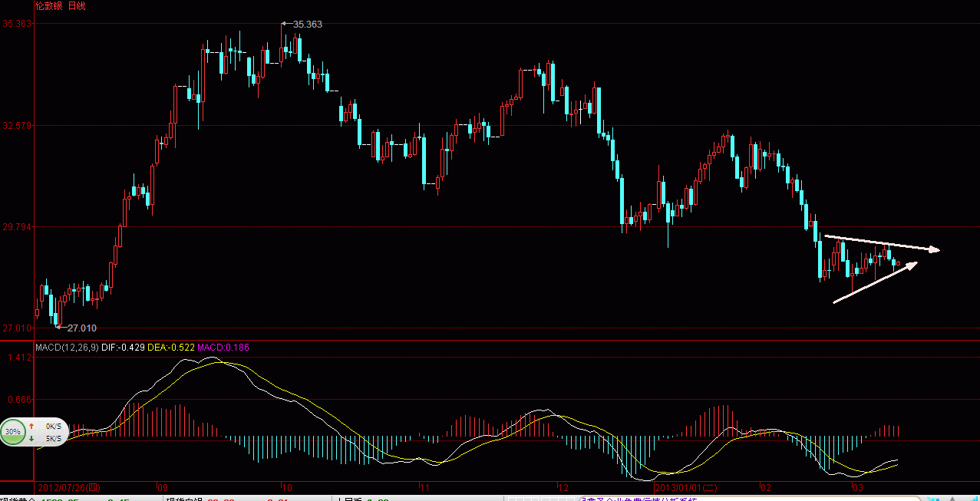980x501 pixels.
Task: Click the 02 month marker on time axis
Action: (764, 487)
